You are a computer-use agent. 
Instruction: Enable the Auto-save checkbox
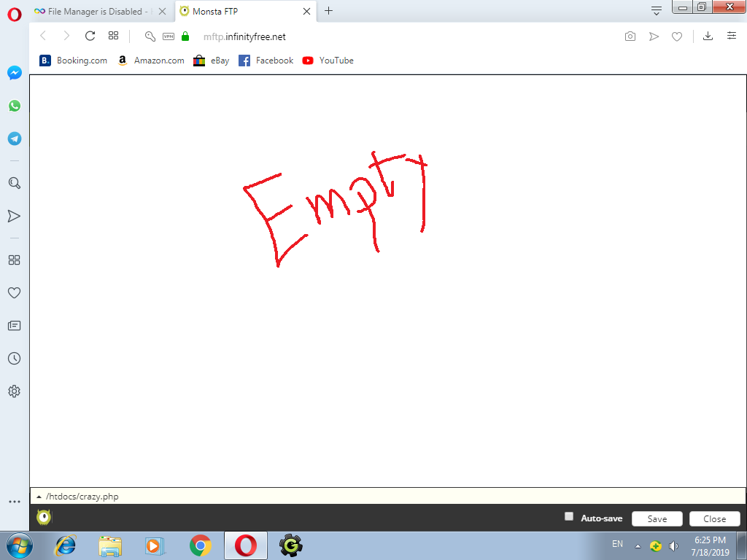[569, 517]
